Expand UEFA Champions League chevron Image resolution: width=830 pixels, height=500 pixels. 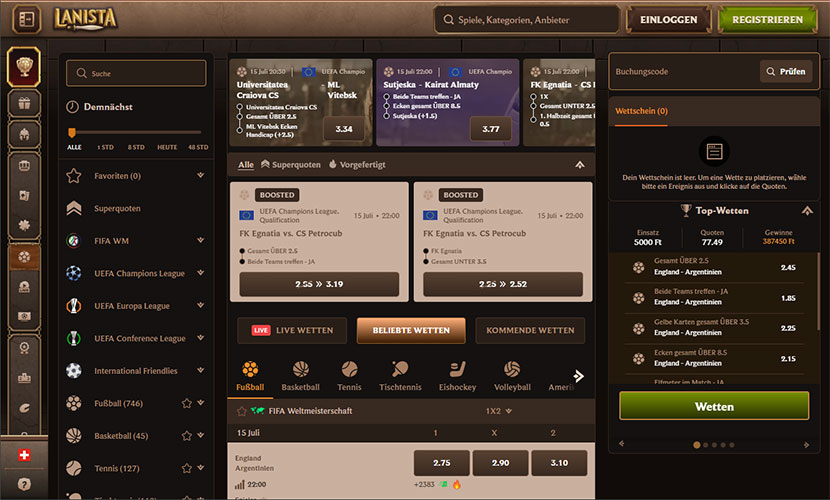(201, 272)
